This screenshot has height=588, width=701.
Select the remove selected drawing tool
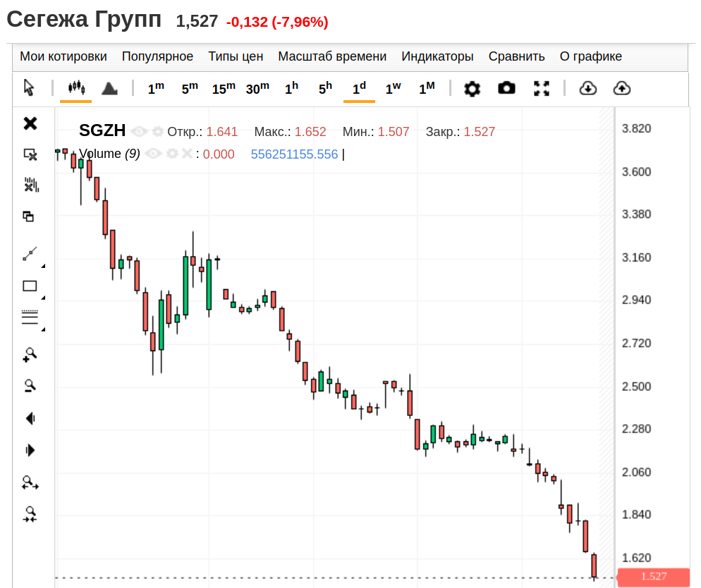pyautogui.click(x=30, y=154)
